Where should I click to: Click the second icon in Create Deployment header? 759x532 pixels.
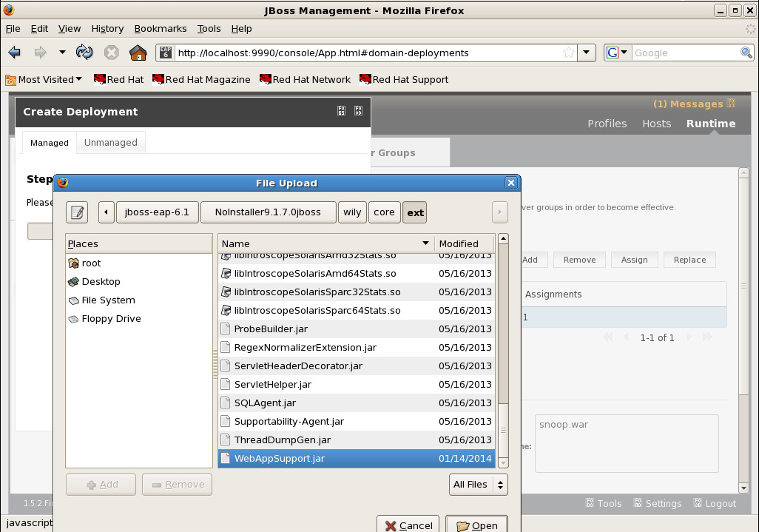pos(358,111)
